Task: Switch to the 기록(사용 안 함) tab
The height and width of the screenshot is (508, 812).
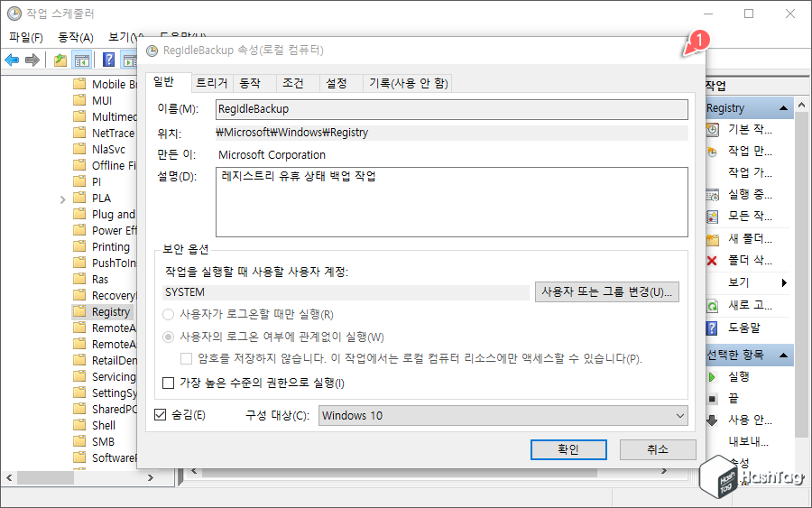Action: tap(408, 83)
